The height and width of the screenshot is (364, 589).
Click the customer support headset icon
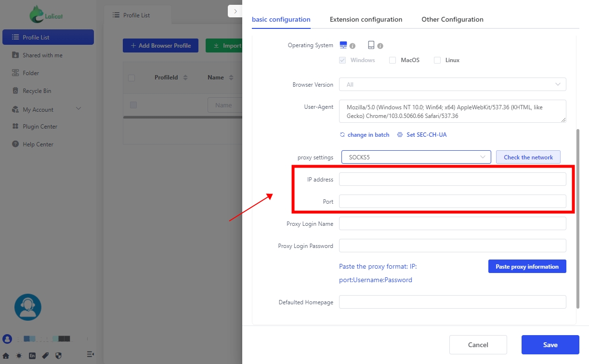[x=28, y=307]
